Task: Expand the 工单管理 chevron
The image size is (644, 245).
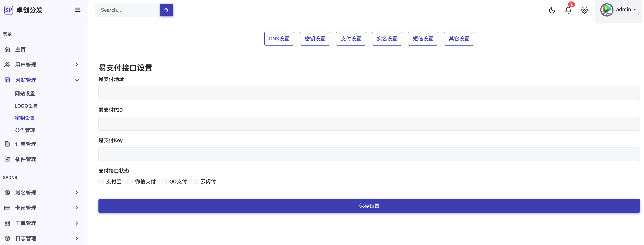Action: click(77, 223)
